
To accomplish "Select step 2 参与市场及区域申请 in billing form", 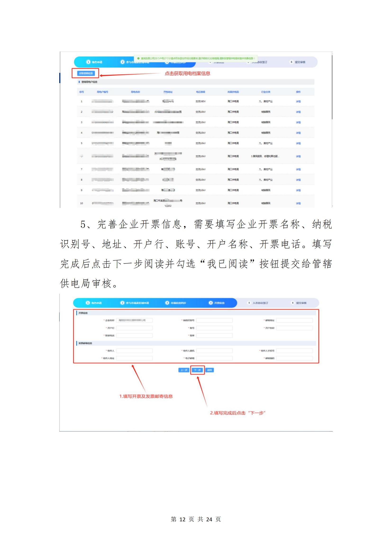I will pyautogui.click(x=135, y=303).
